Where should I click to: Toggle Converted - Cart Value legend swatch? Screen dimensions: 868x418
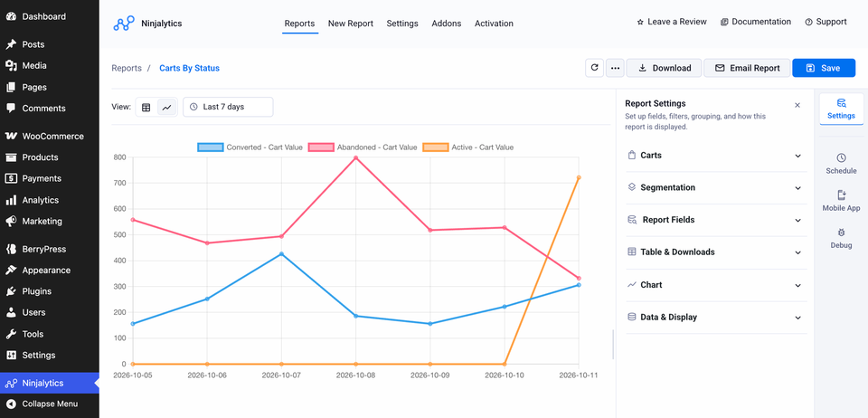[211, 147]
